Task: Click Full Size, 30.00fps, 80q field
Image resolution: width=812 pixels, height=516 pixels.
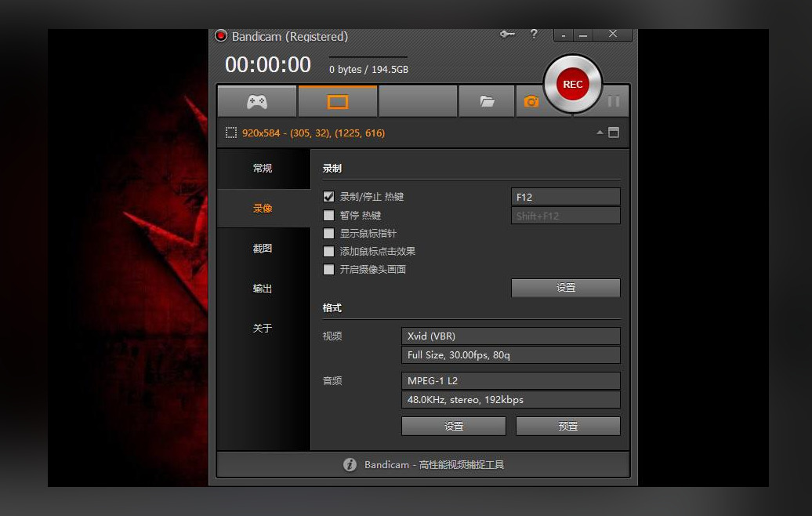Action: pos(510,355)
